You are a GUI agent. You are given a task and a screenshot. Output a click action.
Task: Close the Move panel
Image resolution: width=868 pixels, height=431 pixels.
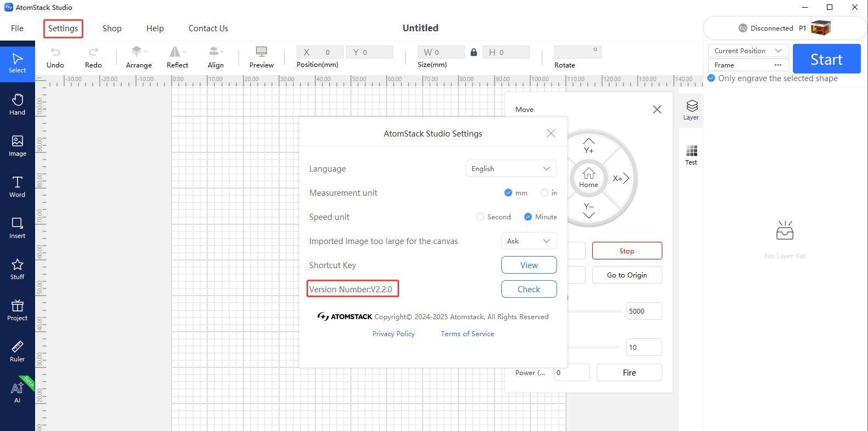tap(657, 110)
